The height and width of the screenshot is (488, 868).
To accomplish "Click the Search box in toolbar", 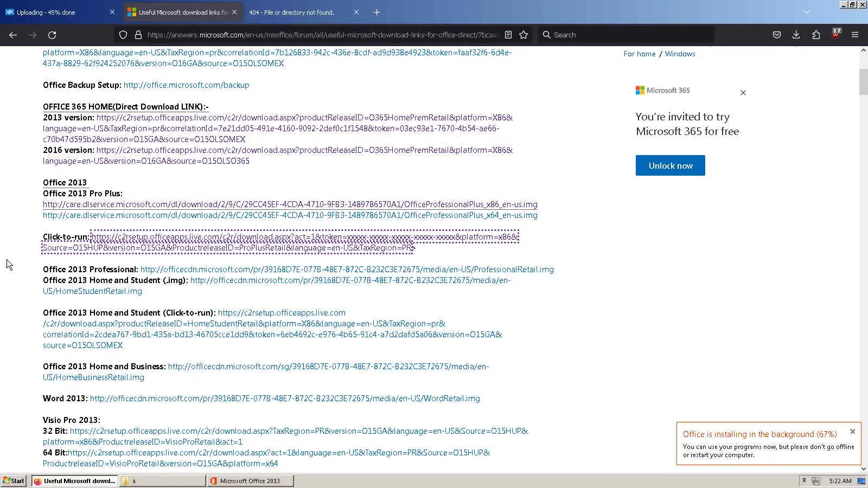I will click(x=626, y=35).
